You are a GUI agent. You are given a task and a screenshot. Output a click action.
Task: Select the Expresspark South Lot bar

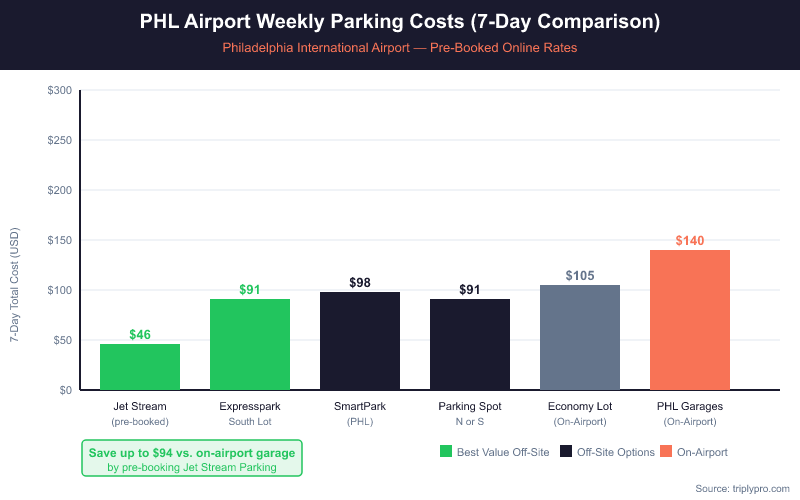click(x=250, y=344)
